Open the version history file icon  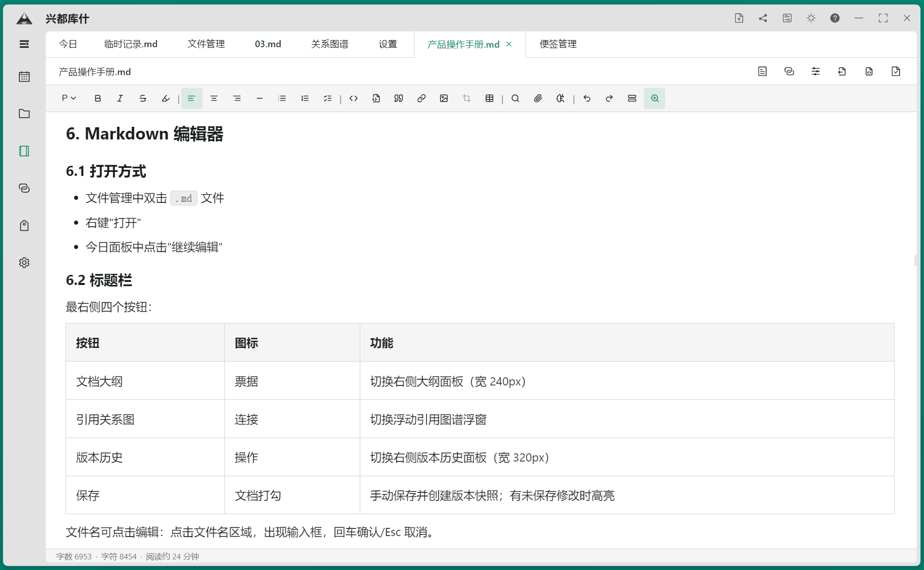[869, 72]
